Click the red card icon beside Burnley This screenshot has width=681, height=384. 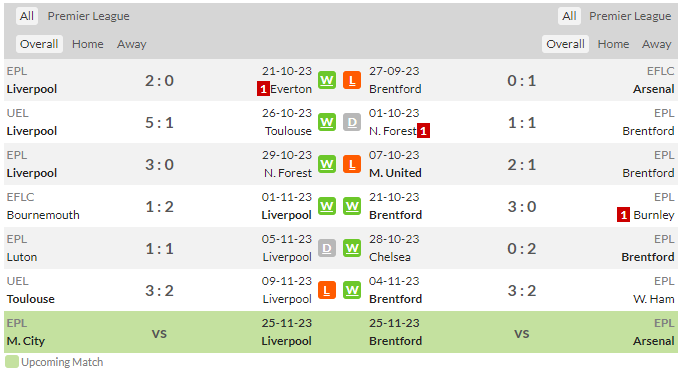pos(623,215)
